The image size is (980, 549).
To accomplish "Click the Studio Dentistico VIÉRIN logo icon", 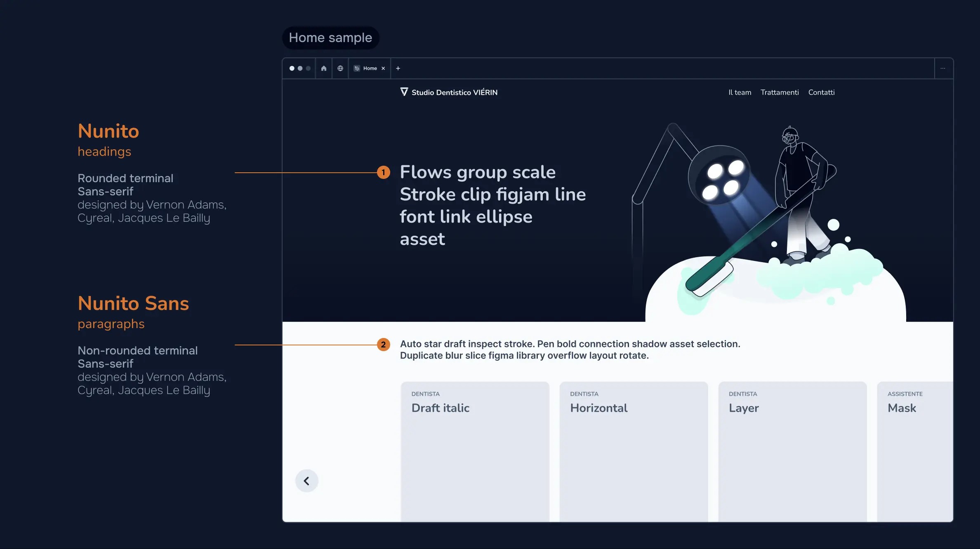I will [x=404, y=92].
